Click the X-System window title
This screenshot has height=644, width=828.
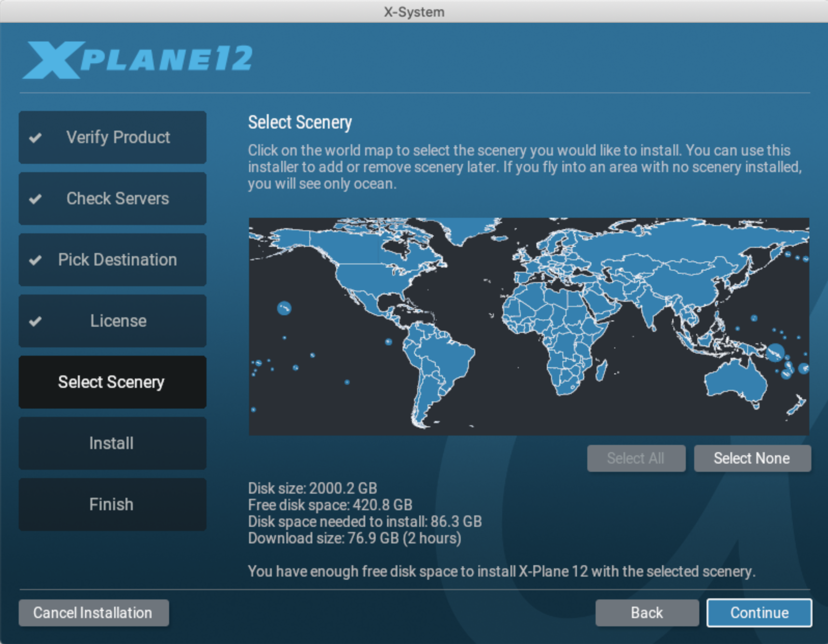pyautogui.click(x=414, y=11)
